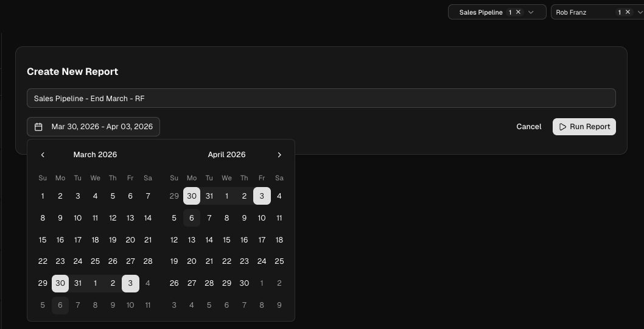Pick March 30 in the March grid
644x329 pixels.
click(x=60, y=283)
